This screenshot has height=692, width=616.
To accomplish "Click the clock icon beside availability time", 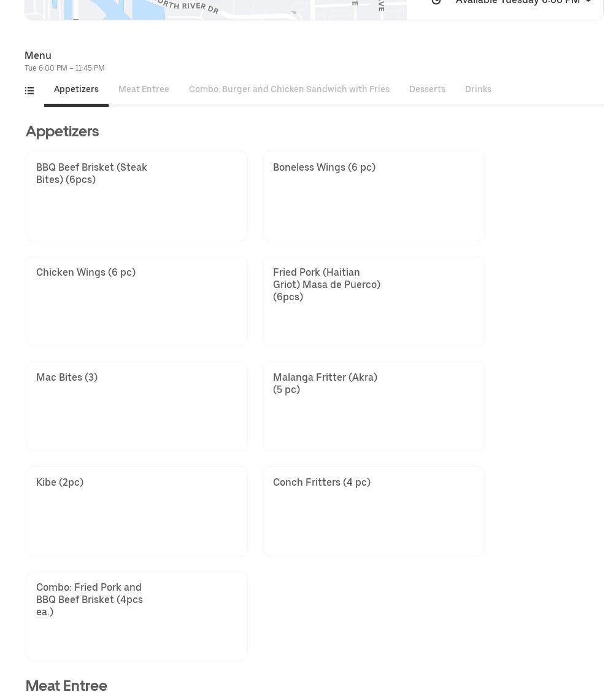I will [x=436, y=2].
